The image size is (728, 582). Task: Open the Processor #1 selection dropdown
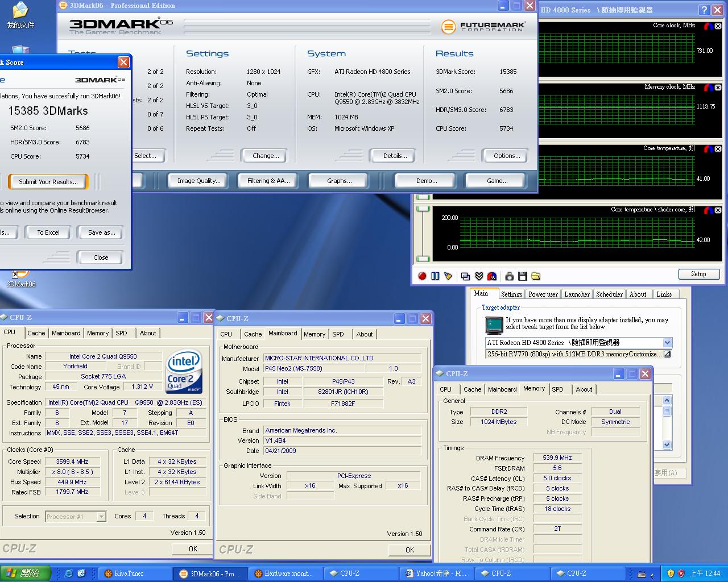pos(101,517)
